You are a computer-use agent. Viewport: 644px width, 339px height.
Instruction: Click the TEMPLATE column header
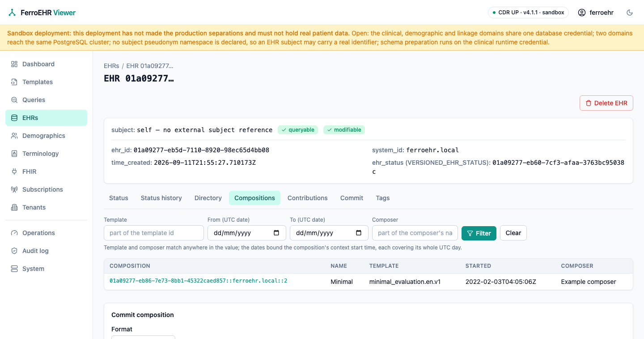pyautogui.click(x=384, y=266)
